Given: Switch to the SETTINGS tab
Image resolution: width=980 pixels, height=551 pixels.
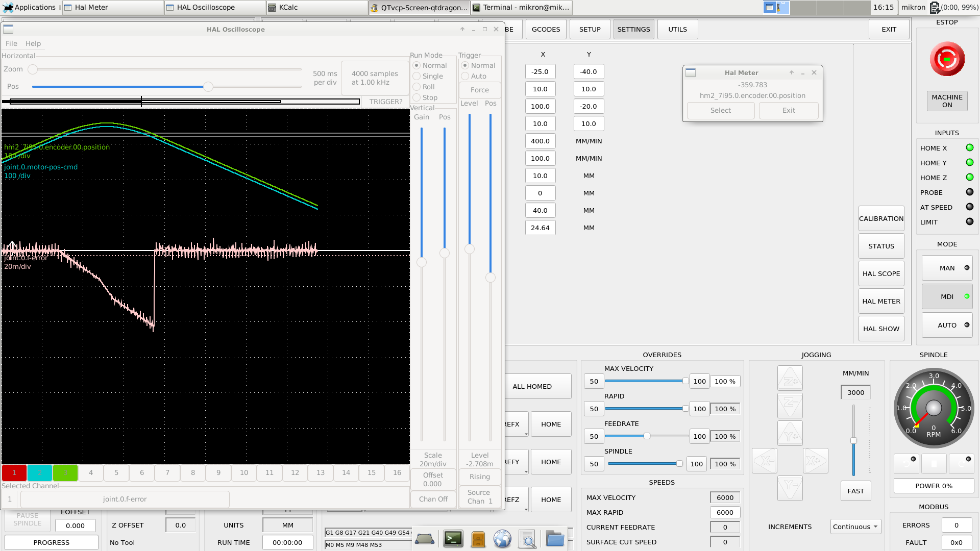Looking at the screenshot, I should tap(633, 29).
